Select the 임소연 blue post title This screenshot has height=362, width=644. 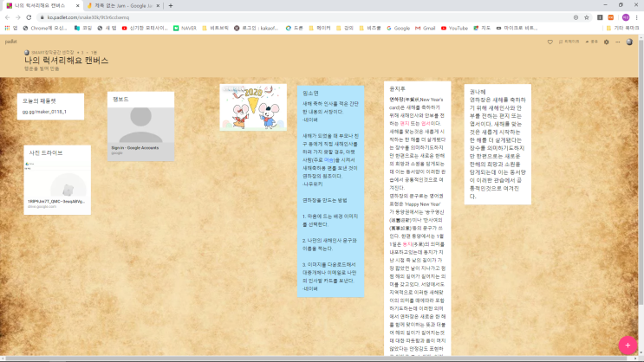[x=310, y=94]
